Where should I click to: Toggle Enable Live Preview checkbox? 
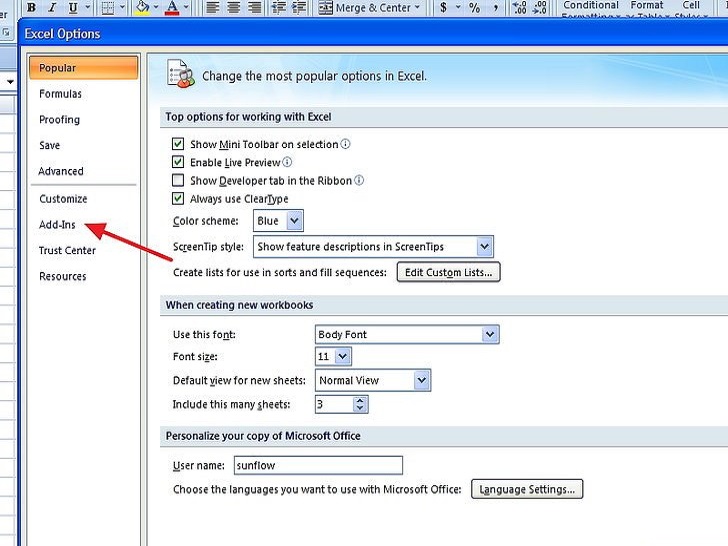click(178, 162)
